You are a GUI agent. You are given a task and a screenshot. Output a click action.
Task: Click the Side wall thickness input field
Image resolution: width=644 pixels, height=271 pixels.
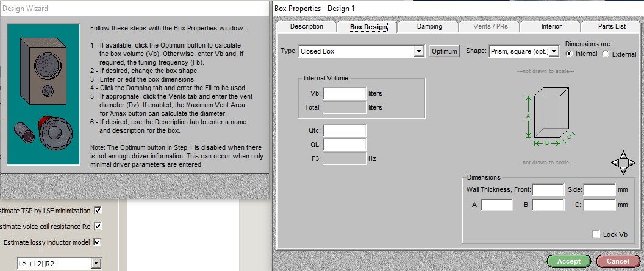(599, 190)
